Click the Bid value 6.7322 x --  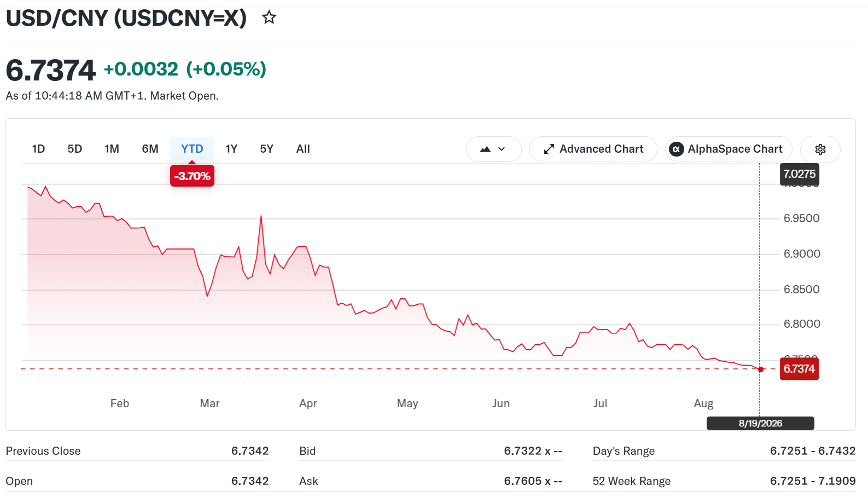point(533,451)
